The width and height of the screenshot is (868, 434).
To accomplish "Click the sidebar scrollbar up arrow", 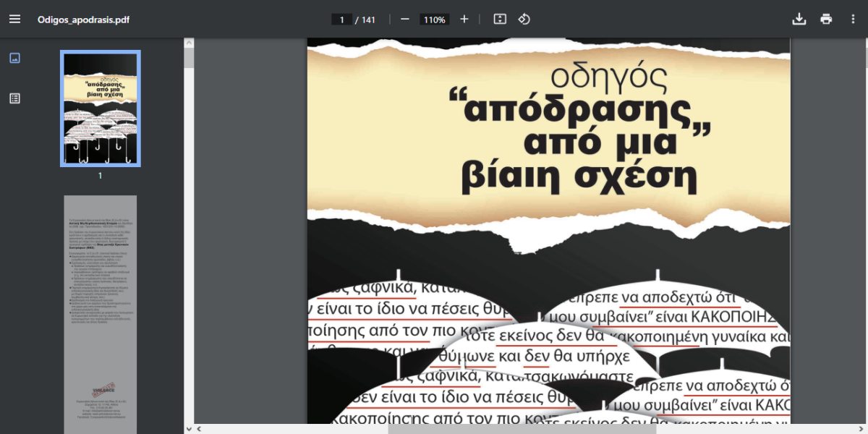I will click(189, 43).
